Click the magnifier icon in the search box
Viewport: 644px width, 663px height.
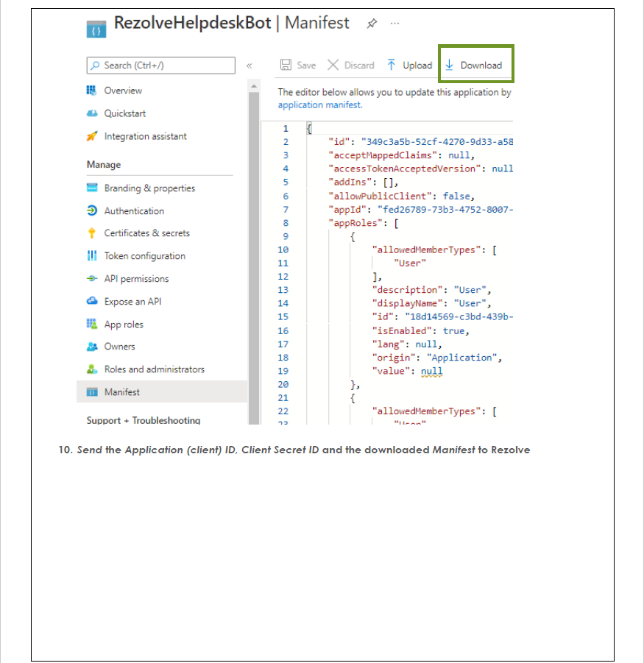click(x=96, y=65)
